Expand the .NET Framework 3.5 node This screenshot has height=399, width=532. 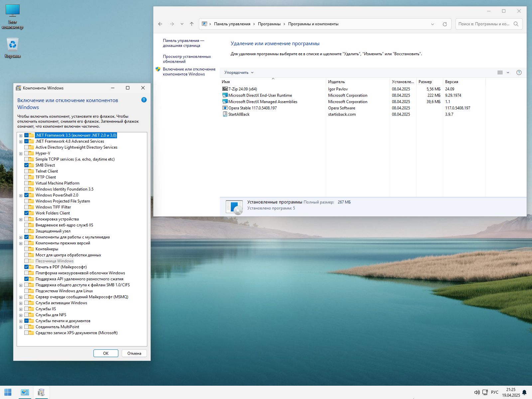click(21, 136)
